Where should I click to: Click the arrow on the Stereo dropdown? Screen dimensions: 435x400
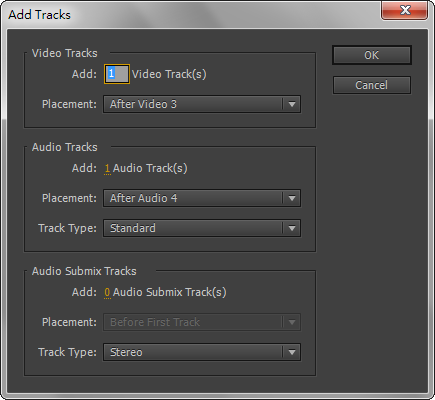(x=292, y=352)
